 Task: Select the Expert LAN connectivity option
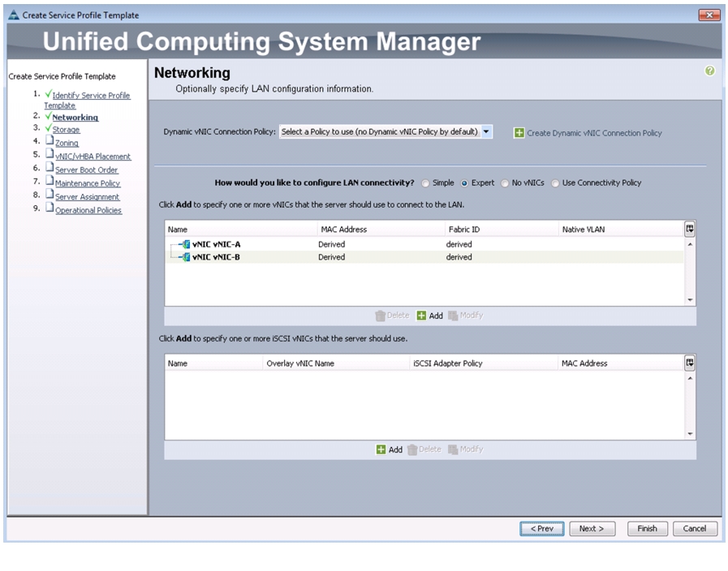pyautogui.click(x=464, y=183)
